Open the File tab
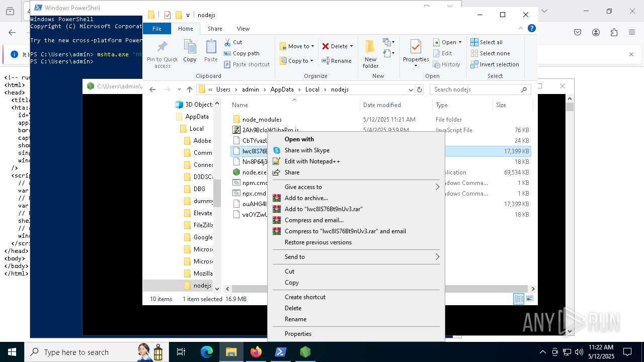The height and width of the screenshot is (362, 644). coord(157,29)
